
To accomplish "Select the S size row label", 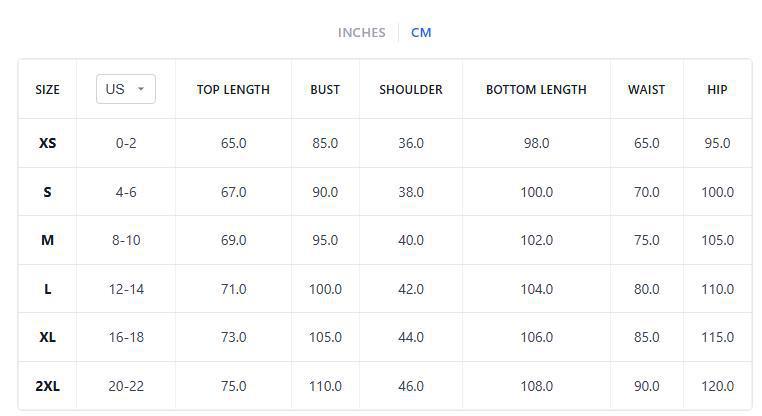I will (x=47, y=192).
